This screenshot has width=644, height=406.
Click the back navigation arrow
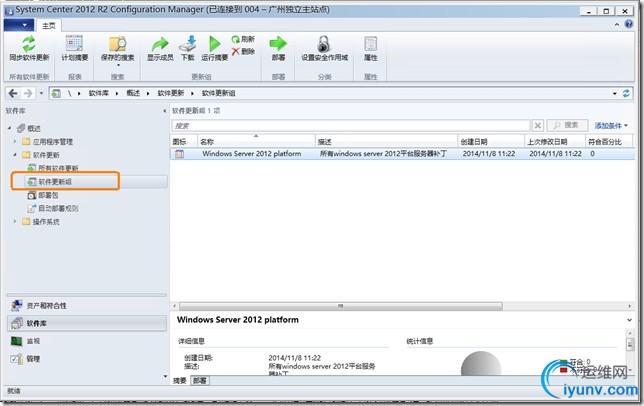coord(13,93)
